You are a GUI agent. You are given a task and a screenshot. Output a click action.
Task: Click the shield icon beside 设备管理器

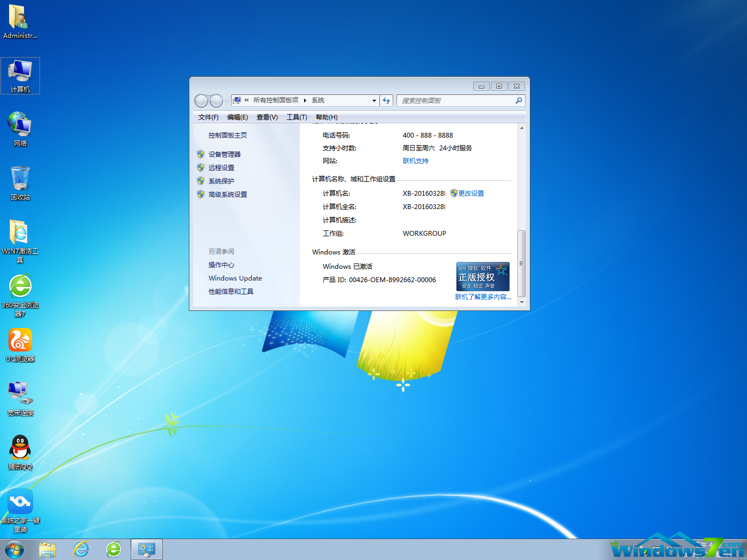point(201,154)
